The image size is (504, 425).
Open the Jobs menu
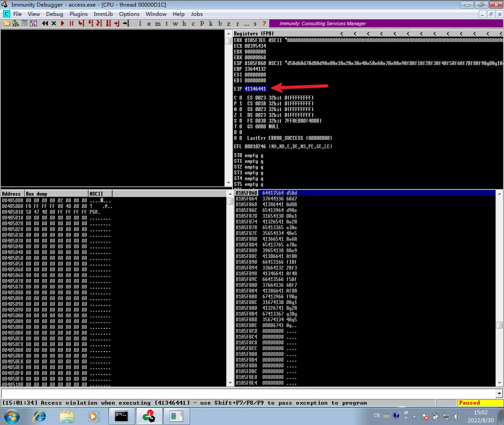point(197,14)
